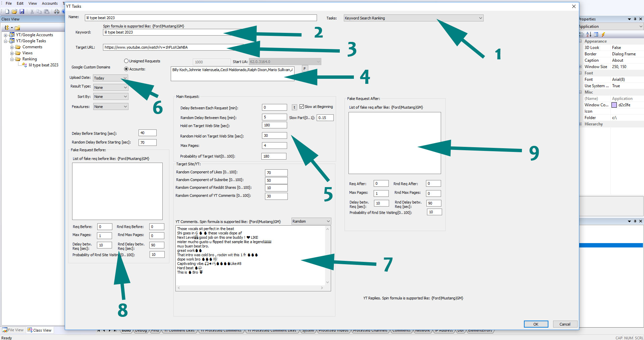This screenshot has width=644, height=340.
Task: Click the Save floppy disk icon
Action: click(x=22, y=11)
